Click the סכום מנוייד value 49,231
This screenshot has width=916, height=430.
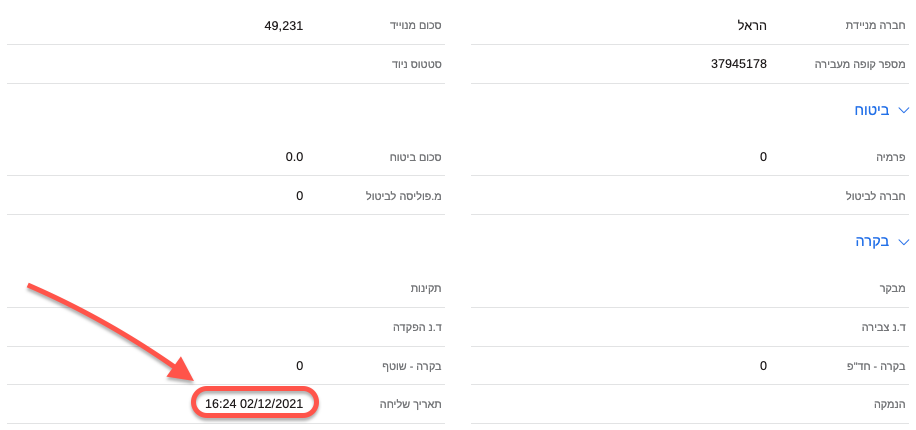click(283, 26)
